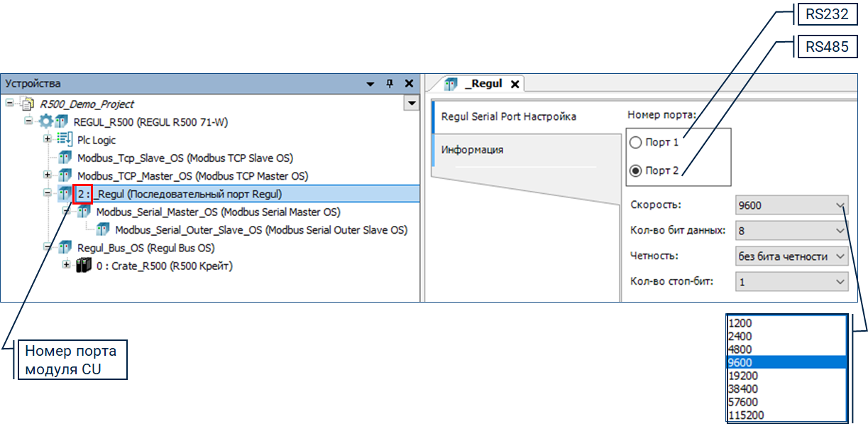Close the _Regul editor tab

[515, 85]
